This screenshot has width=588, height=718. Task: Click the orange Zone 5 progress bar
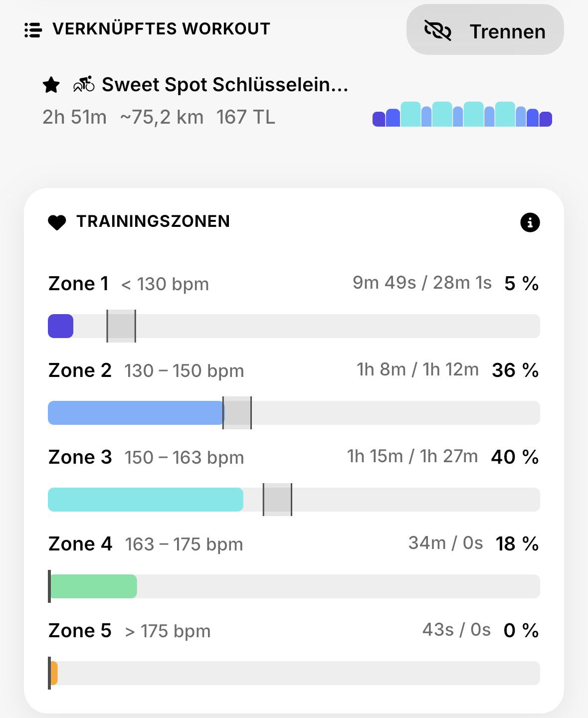[54, 673]
